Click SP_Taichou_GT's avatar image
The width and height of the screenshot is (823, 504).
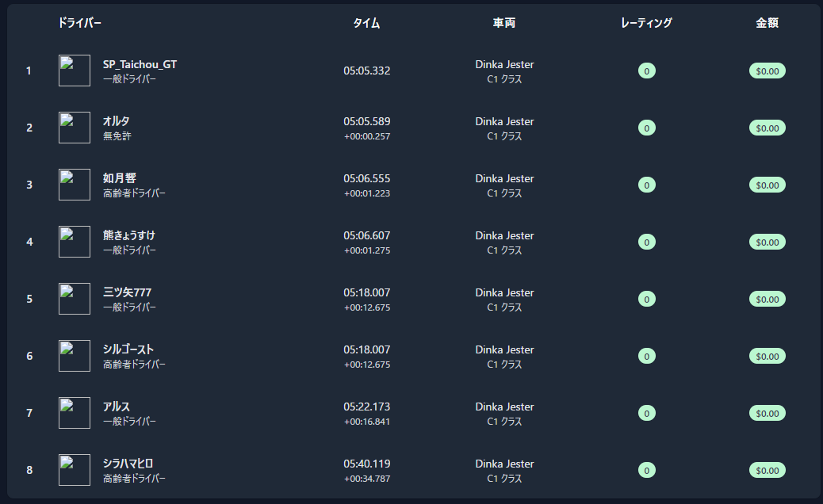point(75,71)
